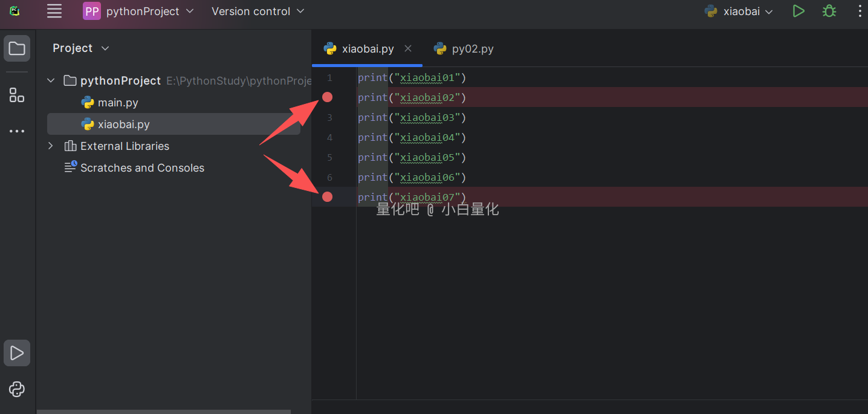Click the green Run button in toolbar

(798, 11)
